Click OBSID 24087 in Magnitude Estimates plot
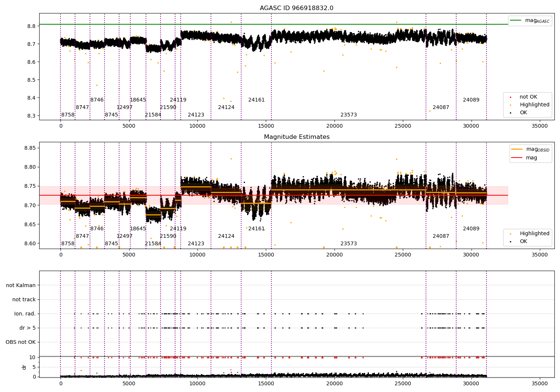This screenshot has height=392, width=560. [x=441, y=236]
